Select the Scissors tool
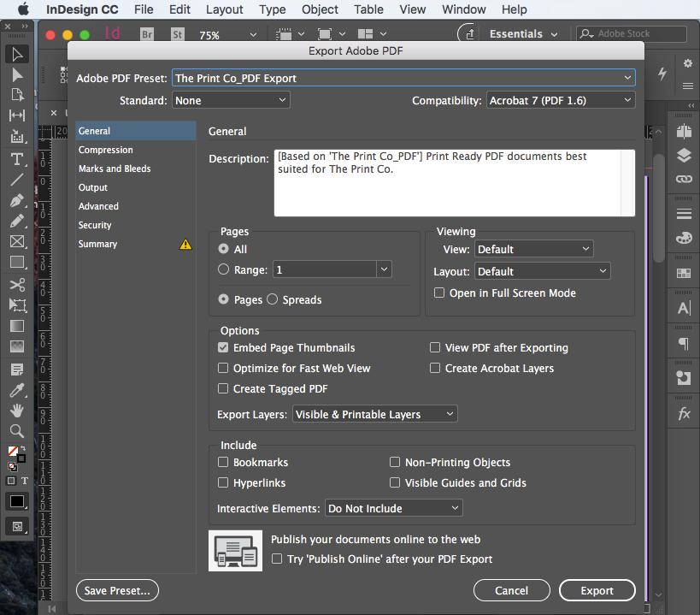700x615 pixels. pos(17,283)
